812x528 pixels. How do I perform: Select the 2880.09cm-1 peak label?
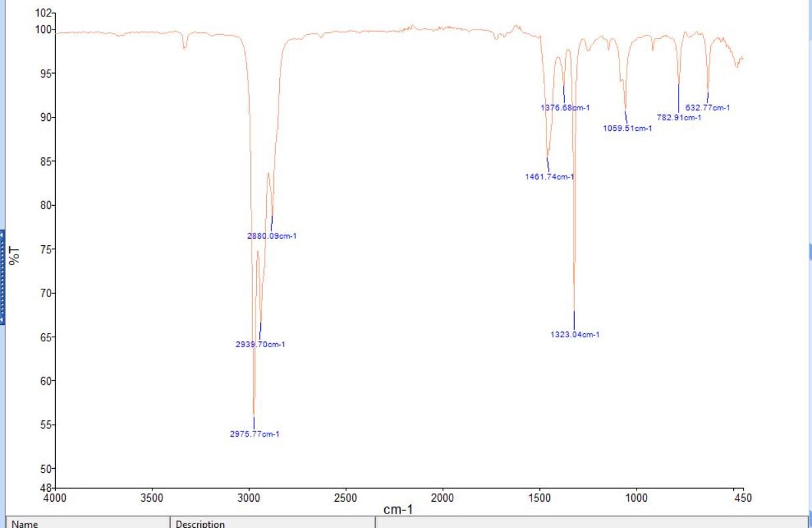(271, 235)
